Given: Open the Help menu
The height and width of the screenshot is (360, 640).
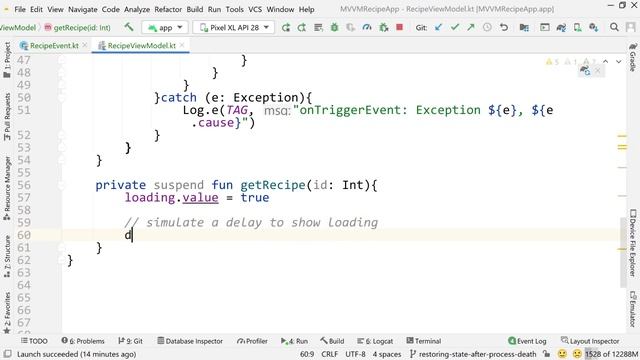Looking at the screenshot, I should (x=307, y=9).
